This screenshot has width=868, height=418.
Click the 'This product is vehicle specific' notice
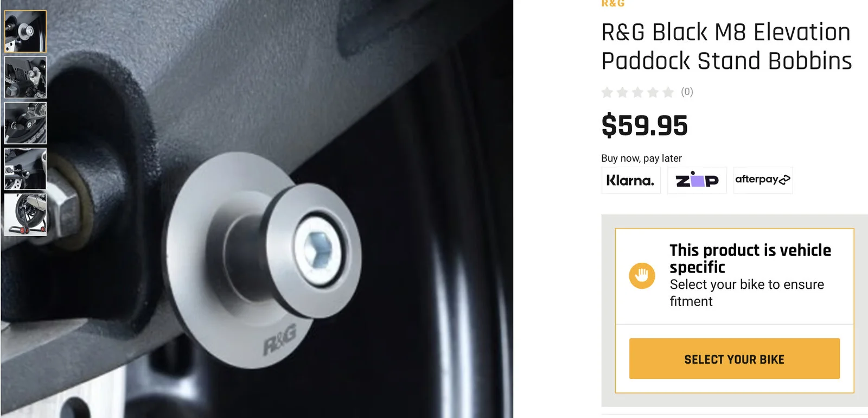pos(750,258)
